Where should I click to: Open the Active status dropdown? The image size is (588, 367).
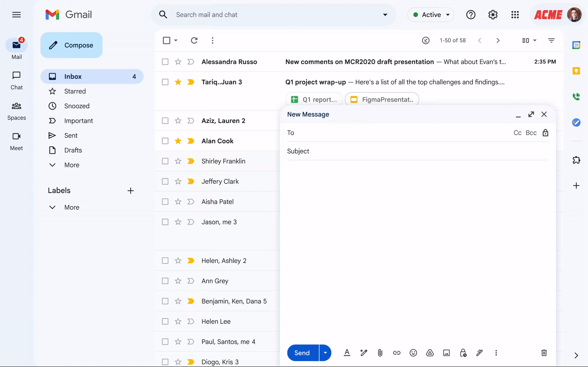point(431,15)
